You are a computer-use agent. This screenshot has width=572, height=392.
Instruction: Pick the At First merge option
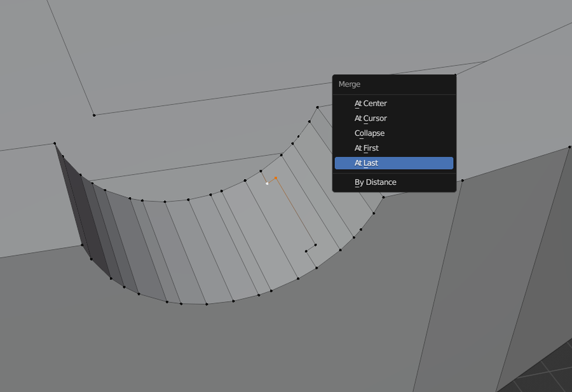tap(367, 148)
